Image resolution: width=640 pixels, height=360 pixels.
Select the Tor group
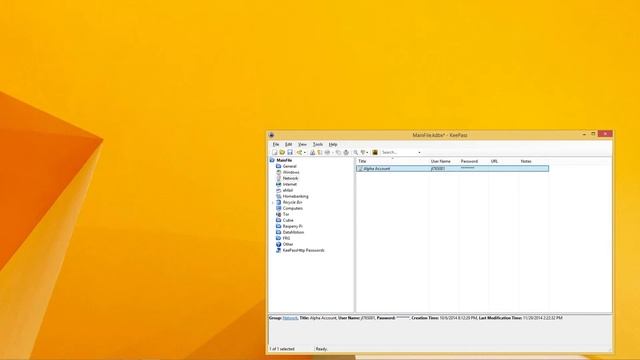[x=286, y=214]
